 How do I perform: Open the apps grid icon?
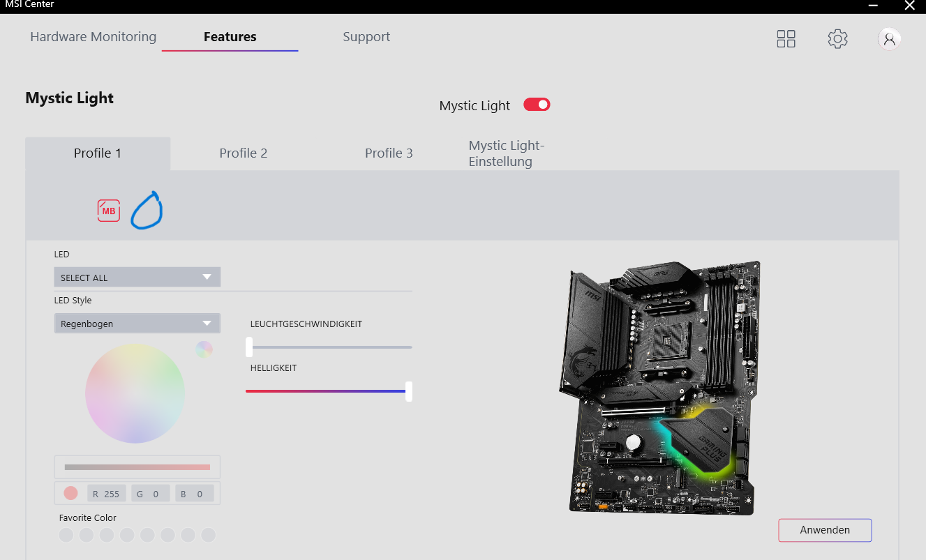[x=786, y=39]
